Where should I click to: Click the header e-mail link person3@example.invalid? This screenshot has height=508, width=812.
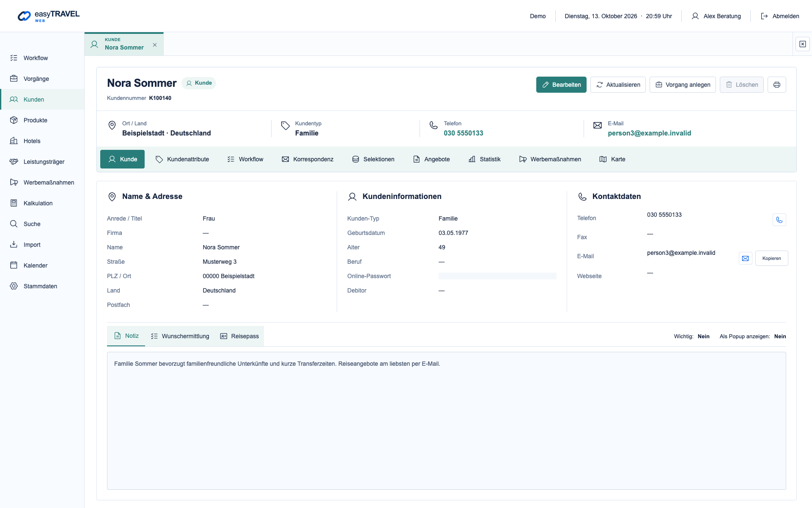[x=649, y=133]
